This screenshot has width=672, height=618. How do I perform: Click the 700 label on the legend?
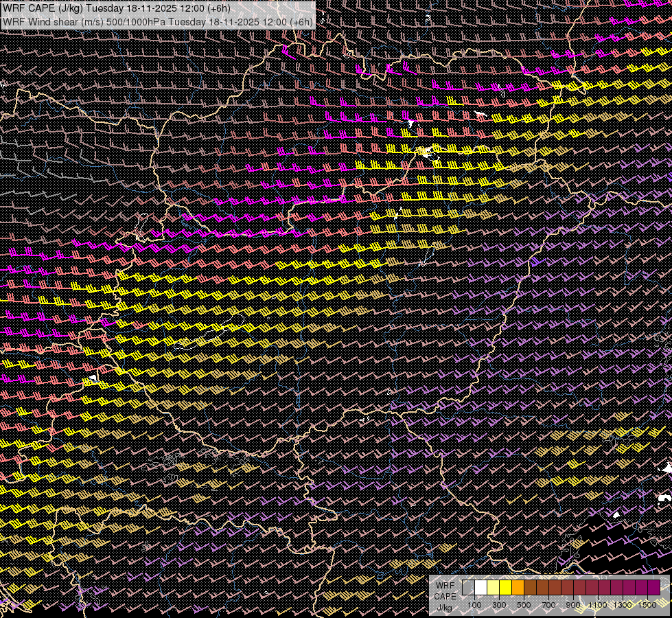548,605
